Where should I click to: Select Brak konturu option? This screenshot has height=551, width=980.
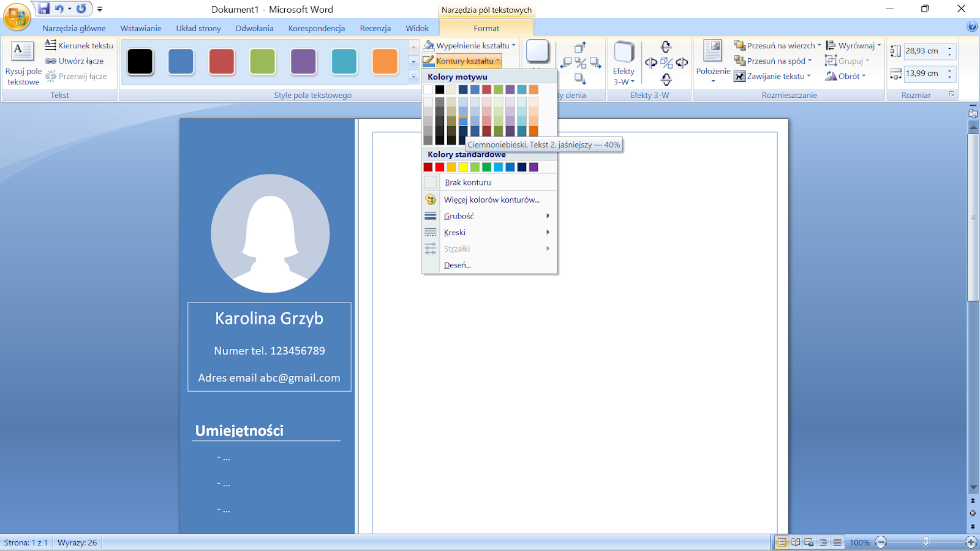467,182
